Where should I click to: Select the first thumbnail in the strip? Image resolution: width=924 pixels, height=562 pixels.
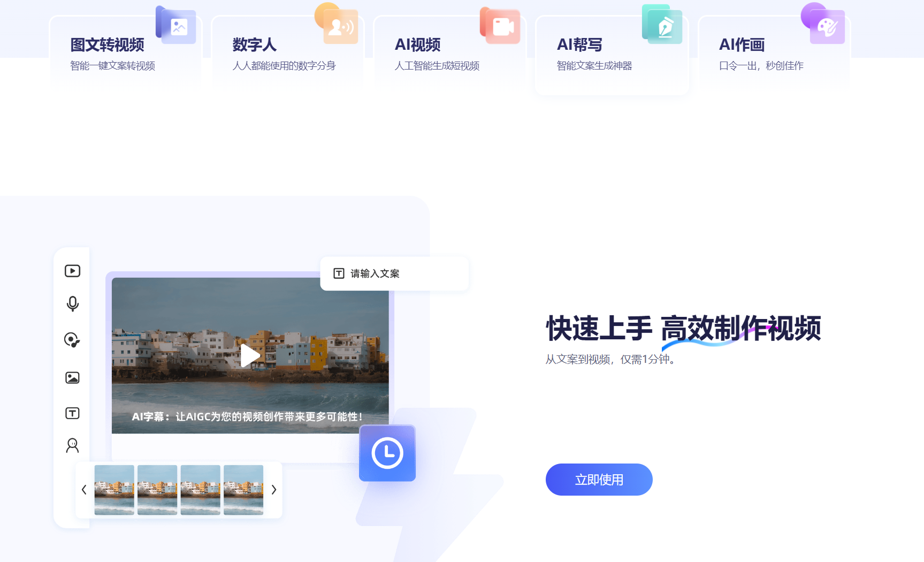coord(114,490)
